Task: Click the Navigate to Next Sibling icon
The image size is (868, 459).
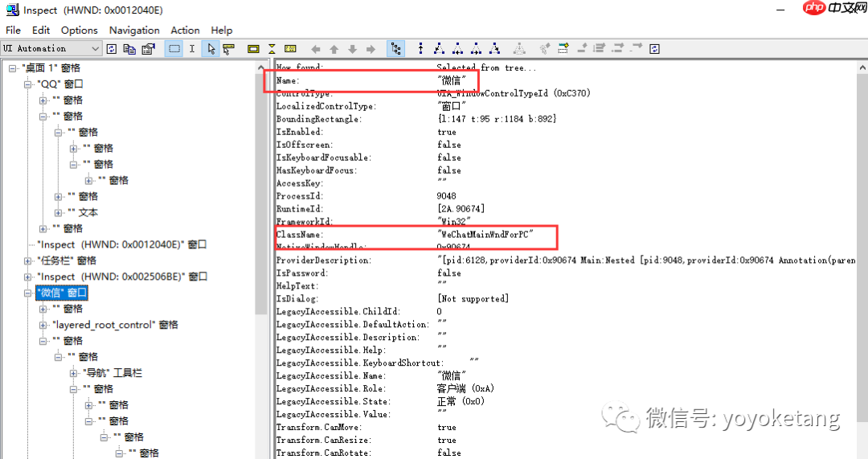Action: point(476,49)
